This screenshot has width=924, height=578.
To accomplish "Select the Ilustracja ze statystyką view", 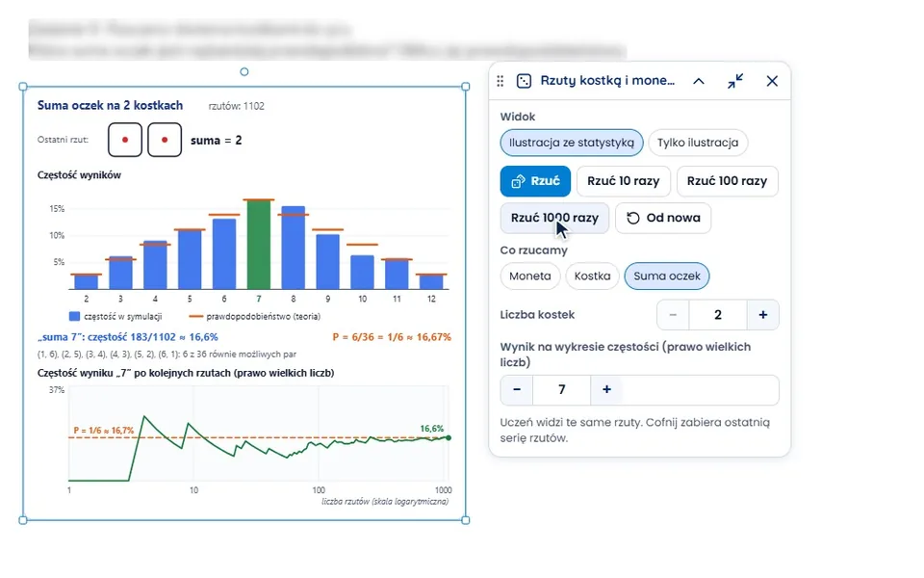I will (572, 143).
